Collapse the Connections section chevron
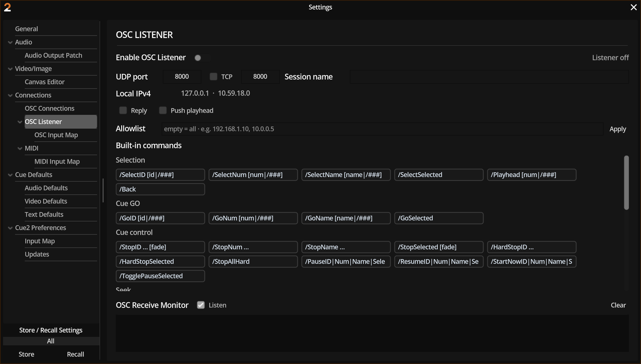This screenshot has width=641, height=364. coord(10,95)
